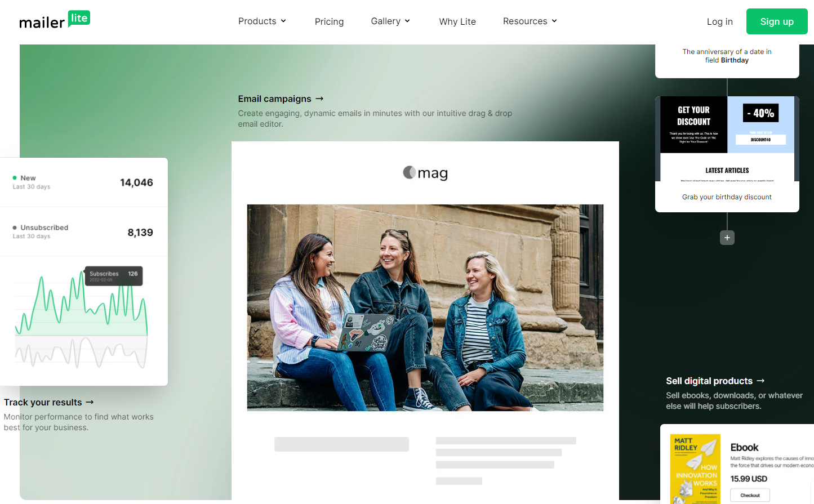The image size is (814, 504).
Task: Click the Subscribes 126 chart tooltip
Action: click(114, 276)
